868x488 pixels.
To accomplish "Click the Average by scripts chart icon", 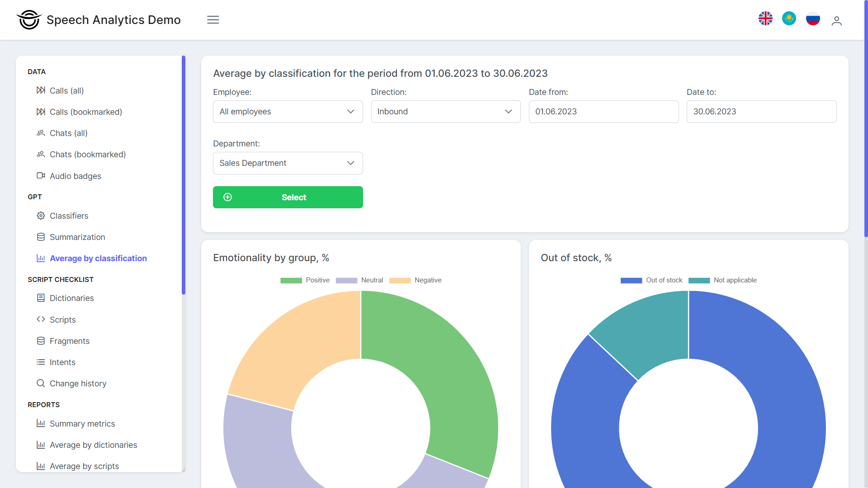I will coord(41,466).
